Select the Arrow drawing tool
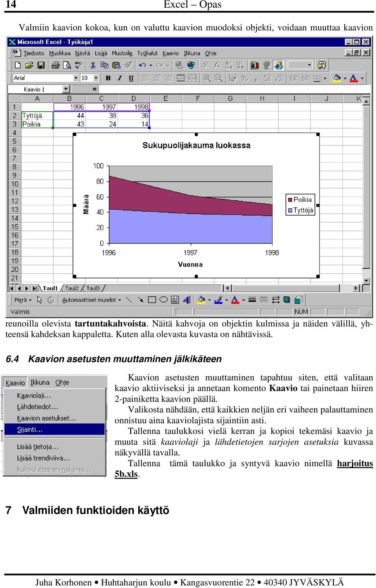 pyautogui.click(x=140, y=300)
